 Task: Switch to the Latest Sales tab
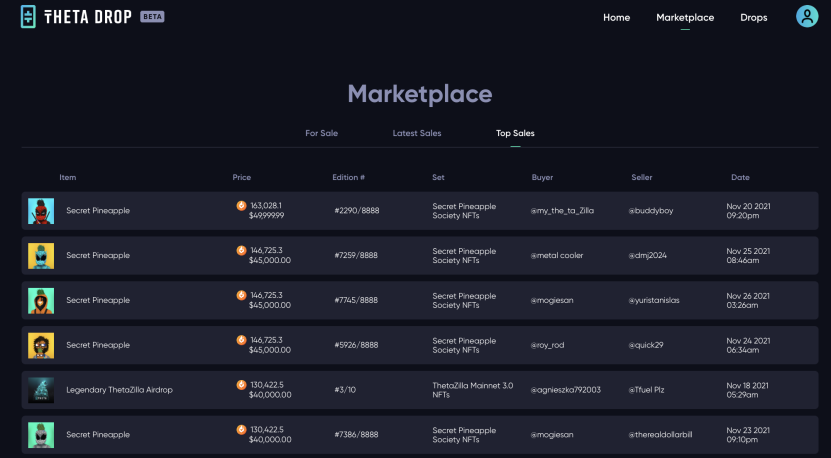tap(417, 133)
